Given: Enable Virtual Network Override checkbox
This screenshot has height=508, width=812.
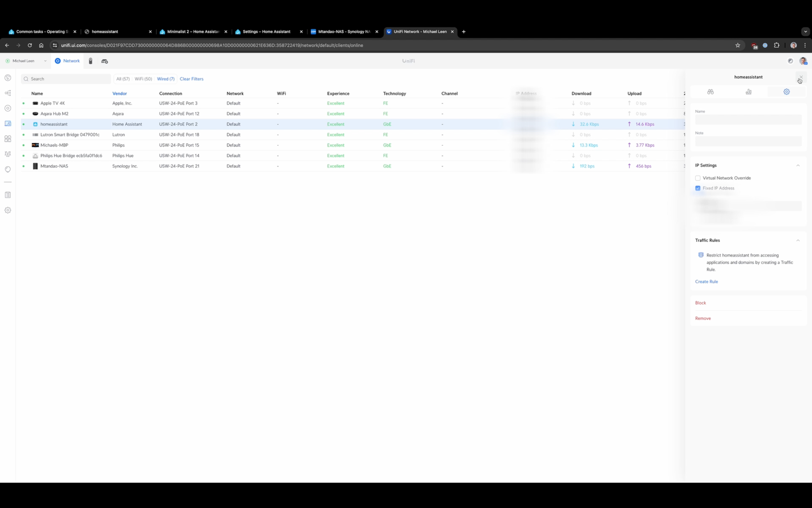Looking at the screenshot, I should click(698, 178).
